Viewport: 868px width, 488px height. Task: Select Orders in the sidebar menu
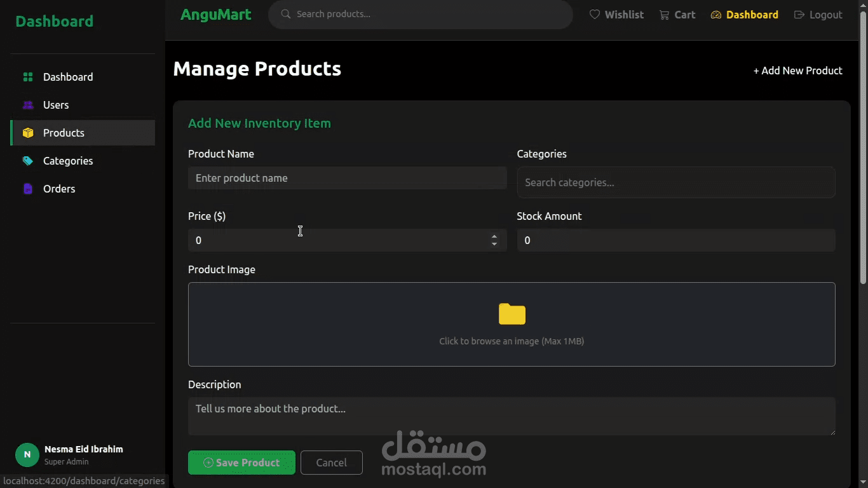click(x=59, y=189)
